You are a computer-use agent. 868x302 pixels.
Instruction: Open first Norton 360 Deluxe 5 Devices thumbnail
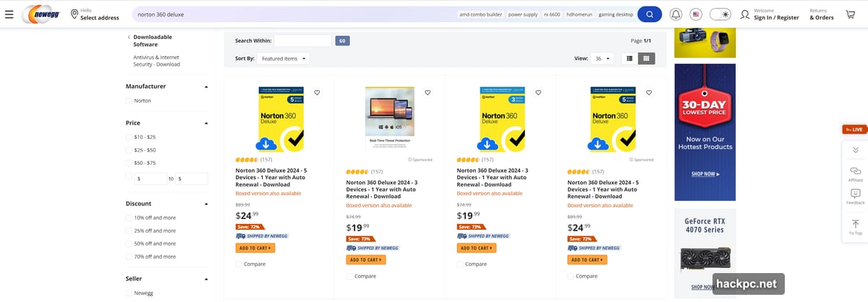(280, 119)
